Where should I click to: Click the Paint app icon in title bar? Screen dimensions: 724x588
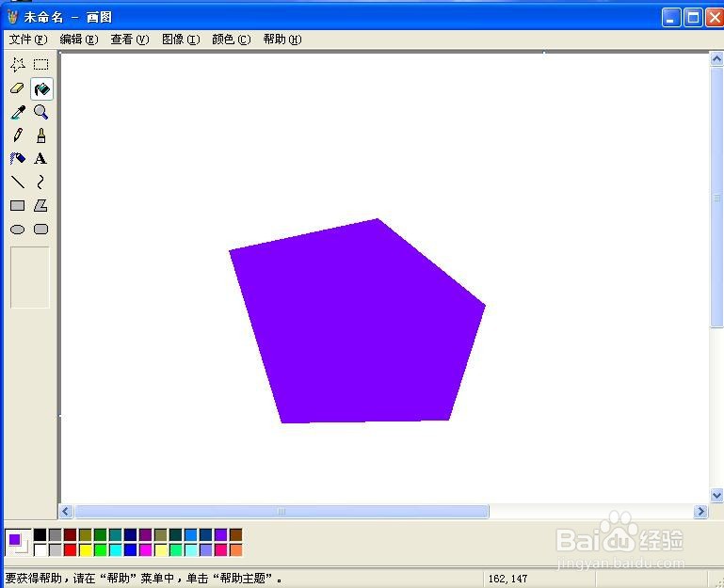12,17
